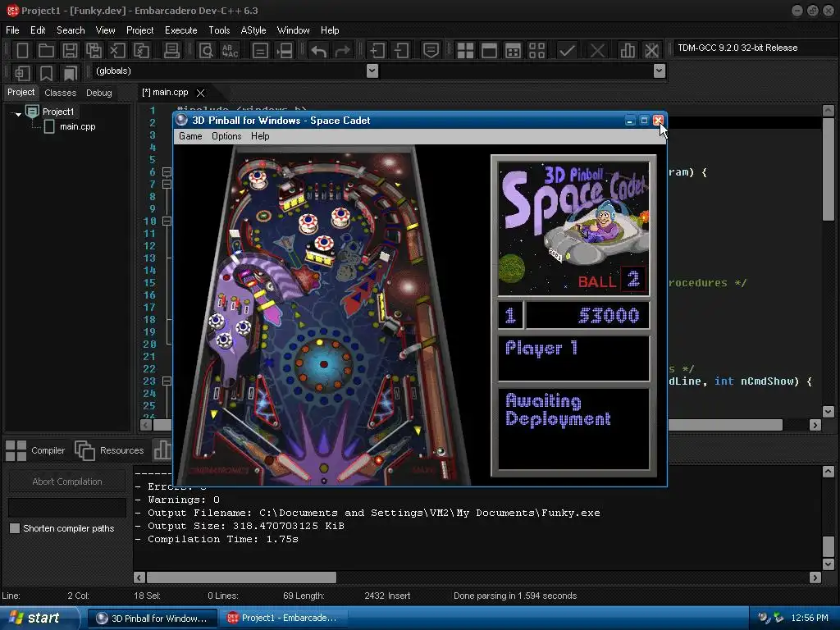
Task: Click the Close file icon
Action: click(117, 50)
